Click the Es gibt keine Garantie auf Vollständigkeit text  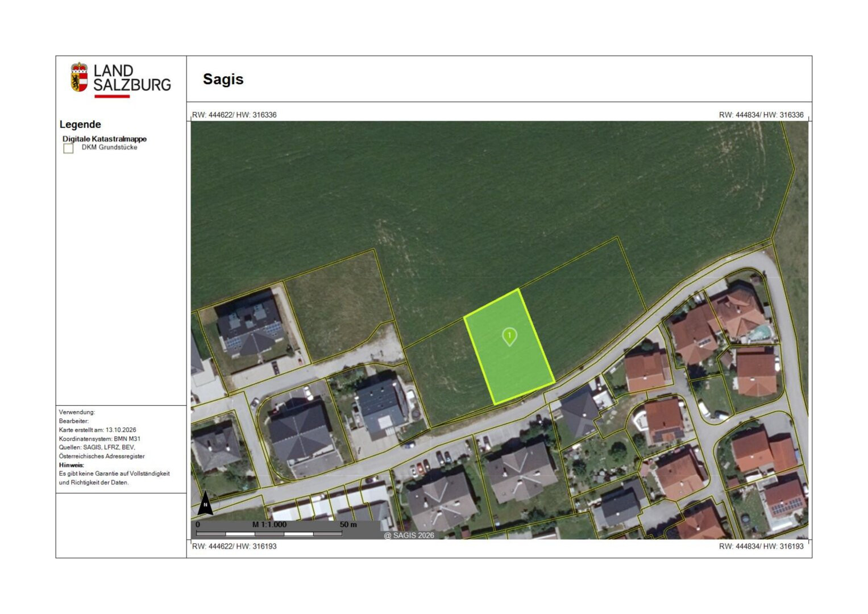click(114, 474)
